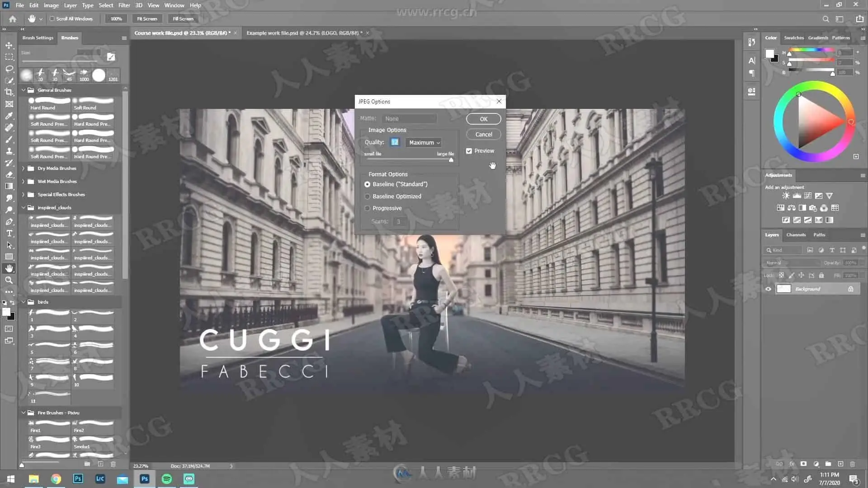Open Spotify from the taskbar
Image resolution: width=868 pixels, height=488 pixels.
pos(166,479)
